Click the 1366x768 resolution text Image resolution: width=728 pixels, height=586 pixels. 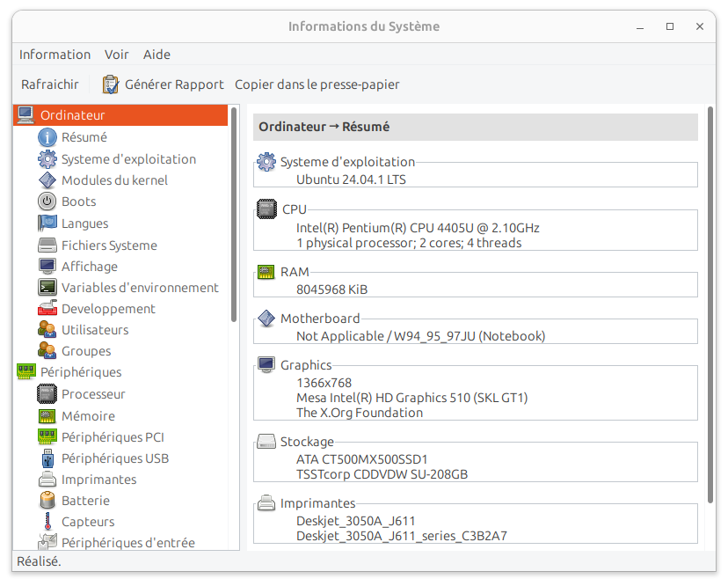pyautogui.click(x=324, y=383)
